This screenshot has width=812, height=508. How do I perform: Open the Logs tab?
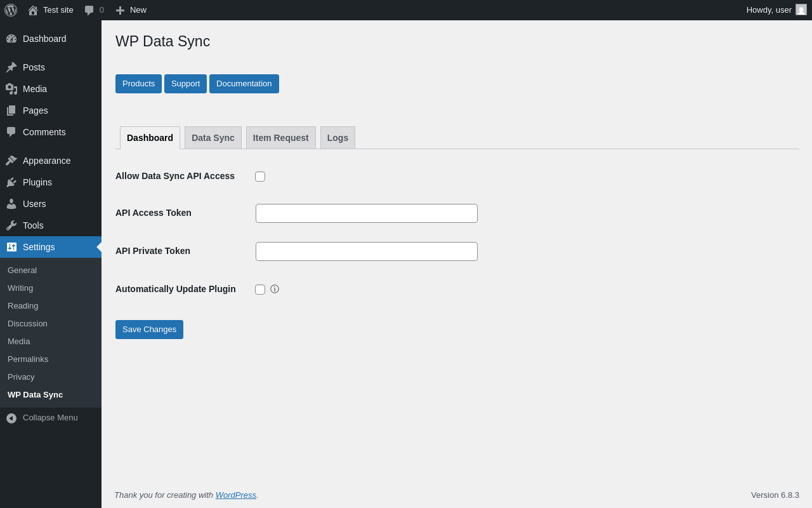pyautogui.click(x=337, y=138)
